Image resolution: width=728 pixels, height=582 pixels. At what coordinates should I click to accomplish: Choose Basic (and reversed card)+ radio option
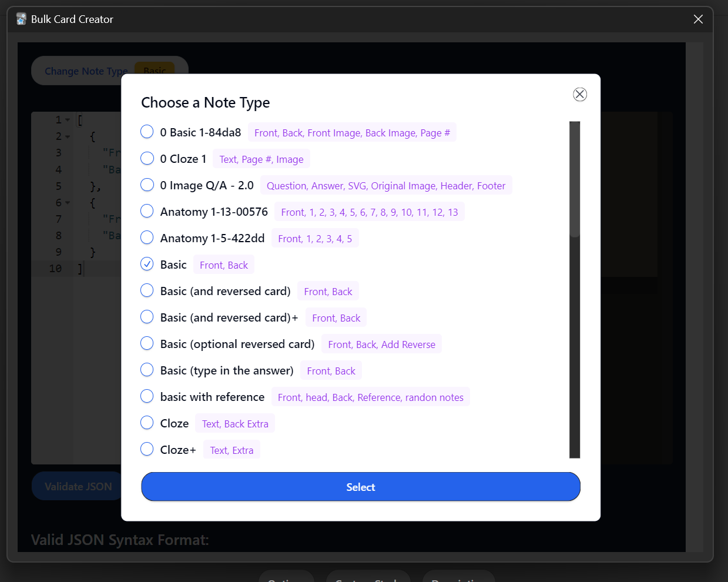pos(147,317)
